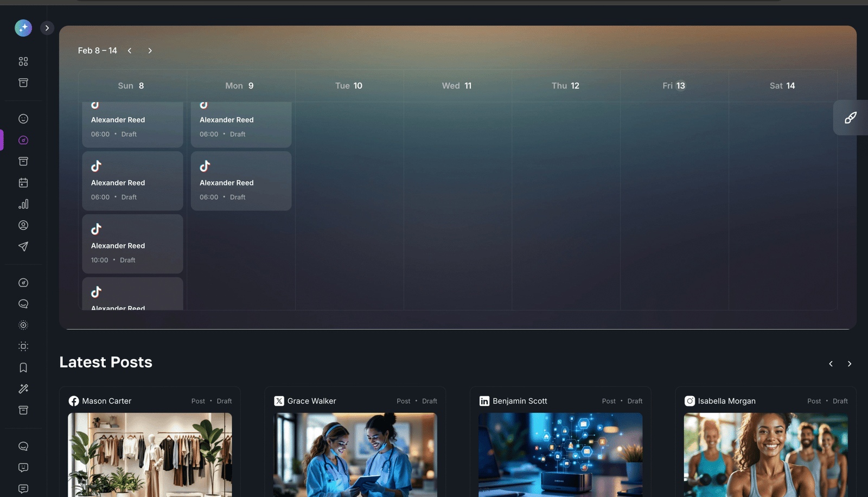Image resolution: width=868 pixels, height=497 pixels.
Task: Open Alexander Reed's 10:00 draft on Sunday
Action: [132, 244]
